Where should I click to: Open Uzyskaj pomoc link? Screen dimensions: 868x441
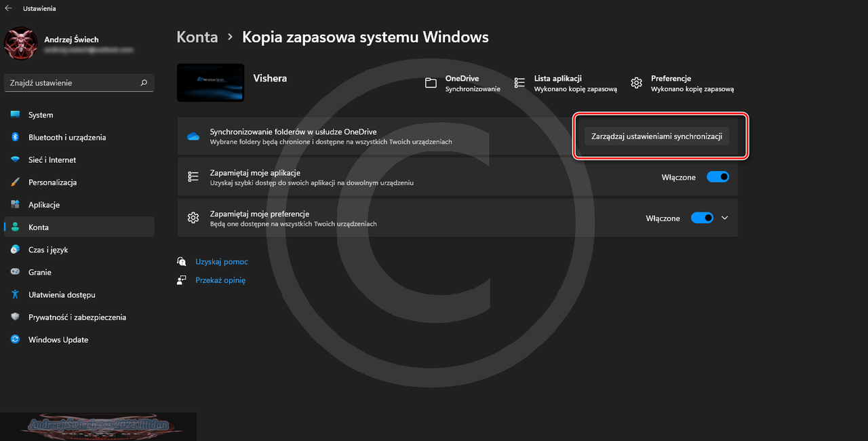click(x=222, y=261)
